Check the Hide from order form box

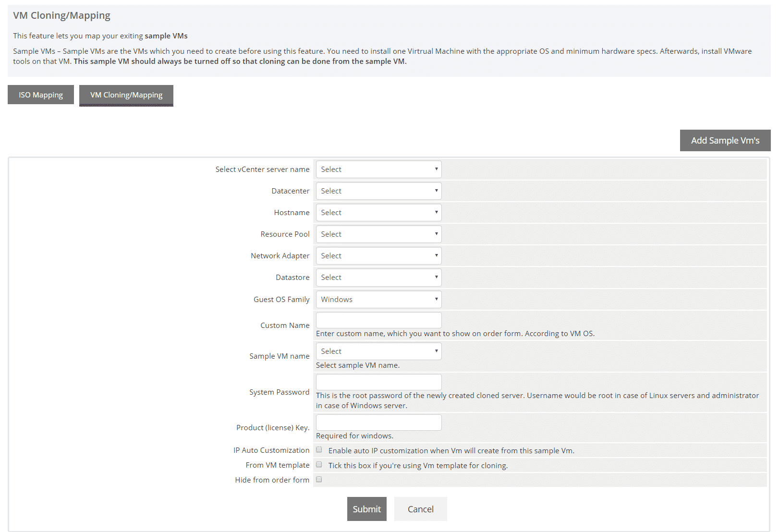click(x=319, y=480)
